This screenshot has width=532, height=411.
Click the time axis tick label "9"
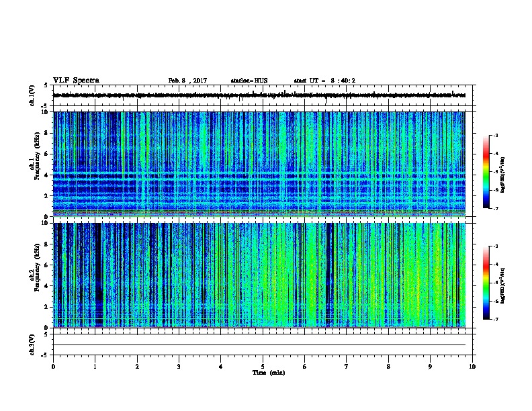(x=430, y=366)
